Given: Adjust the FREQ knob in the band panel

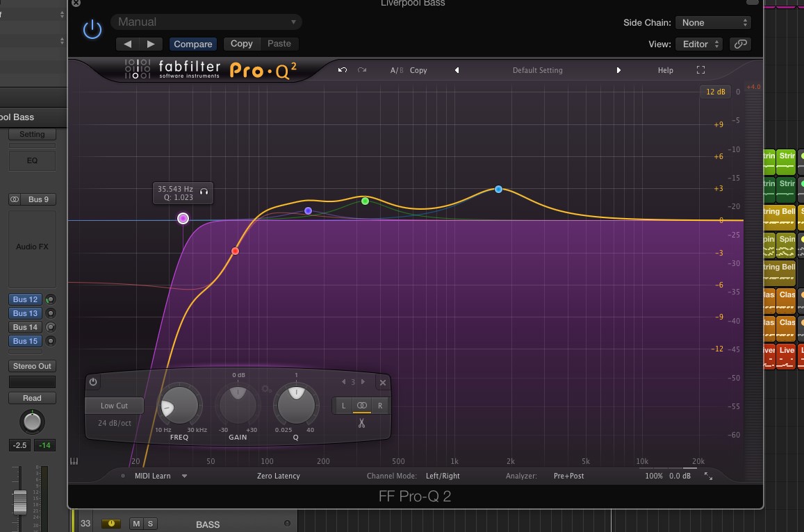Looking at the screenshot, I should pos(179,405).
